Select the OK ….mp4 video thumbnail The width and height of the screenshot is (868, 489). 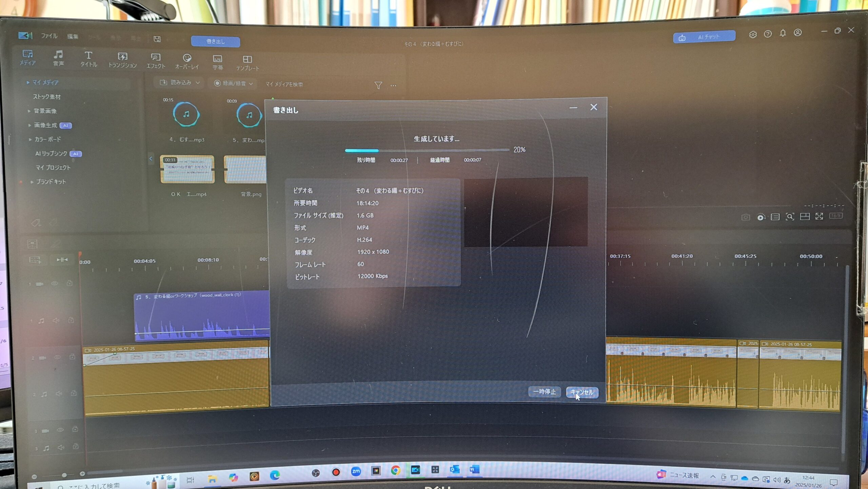click(x=188, y=169)
